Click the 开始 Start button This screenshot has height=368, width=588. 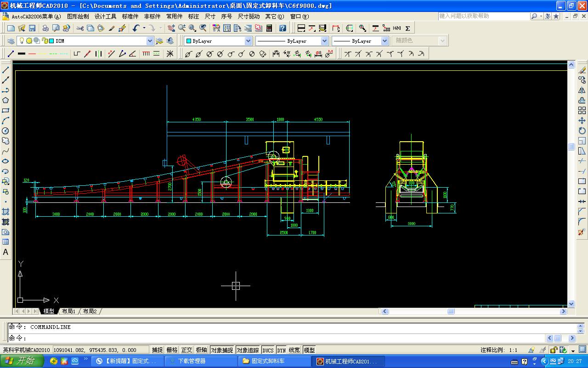coord(22,361)
